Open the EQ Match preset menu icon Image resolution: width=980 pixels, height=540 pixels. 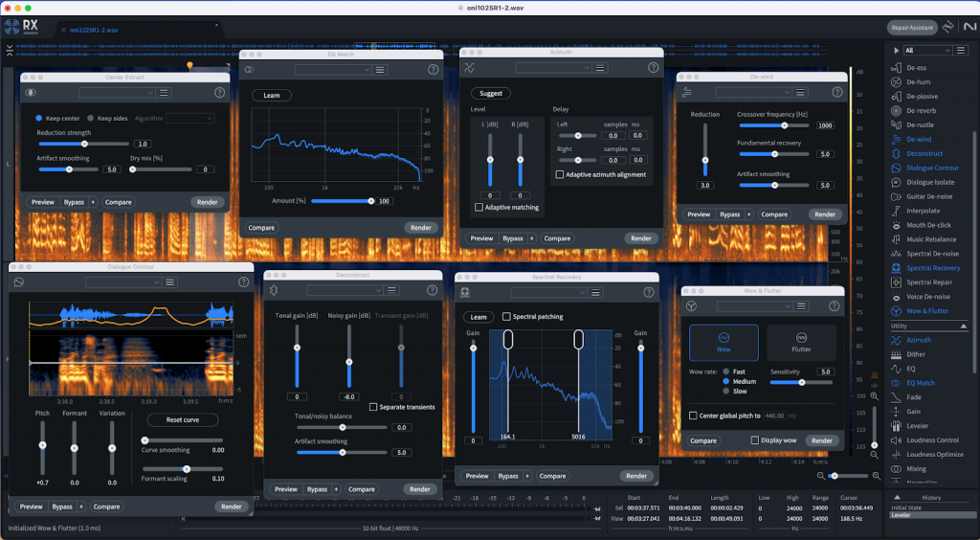pyautogui.click(x=380, y=70)
